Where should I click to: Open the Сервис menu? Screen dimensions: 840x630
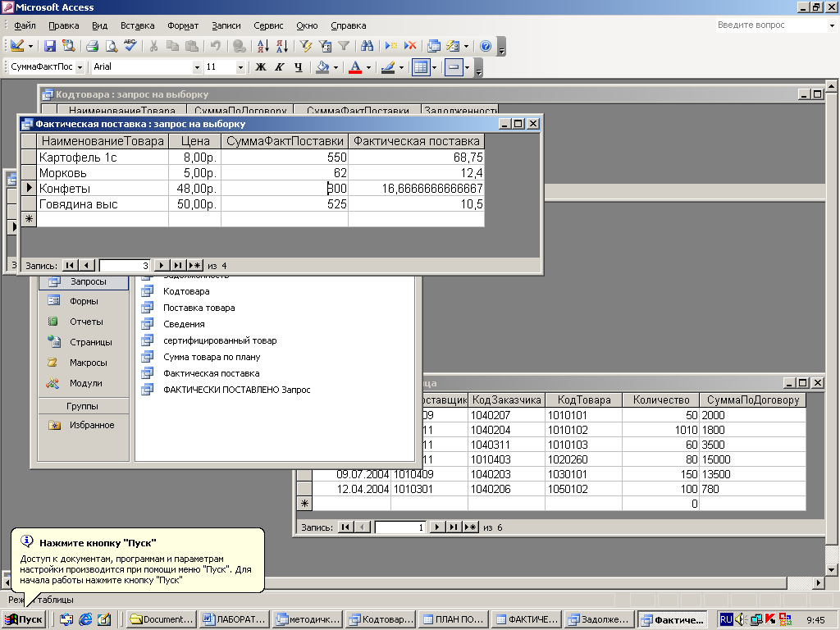click(x=268, y=25)
